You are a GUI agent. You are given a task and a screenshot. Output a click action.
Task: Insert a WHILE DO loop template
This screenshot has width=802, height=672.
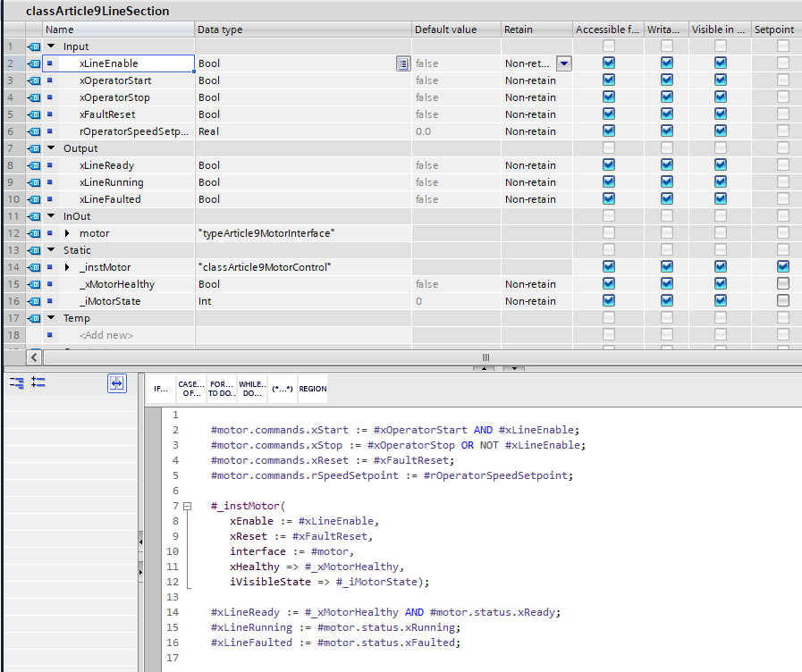[252, 389]
